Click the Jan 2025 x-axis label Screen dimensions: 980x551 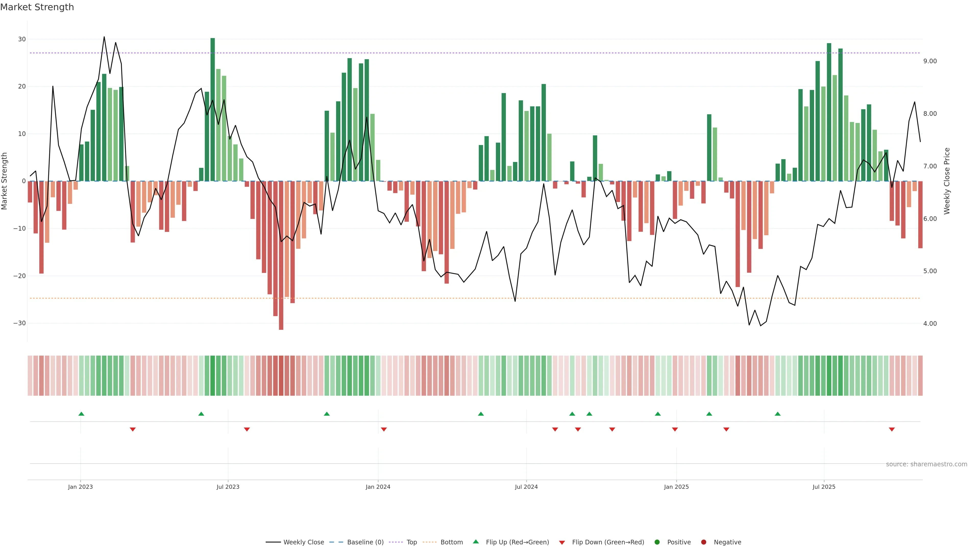(676, 487)
